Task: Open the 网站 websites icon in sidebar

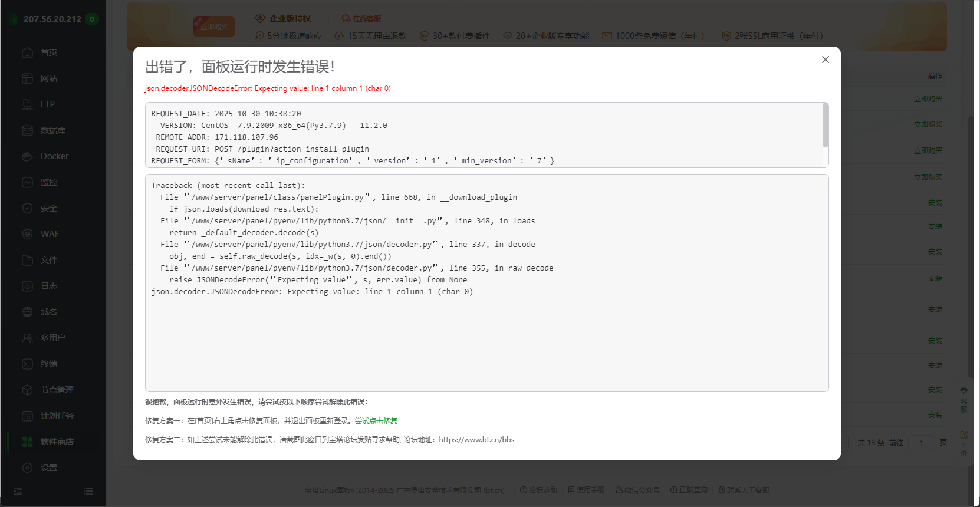Action: pyautogui.click(x=27, y=78)
